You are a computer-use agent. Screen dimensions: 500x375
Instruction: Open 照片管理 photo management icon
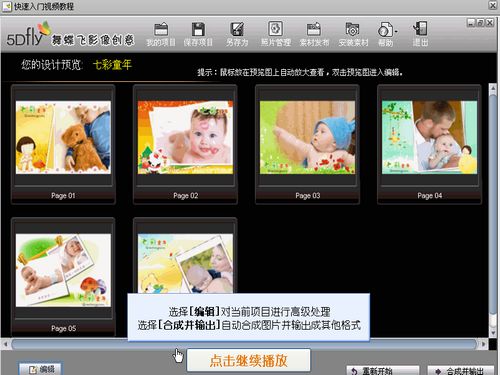(x=276, y=34)
